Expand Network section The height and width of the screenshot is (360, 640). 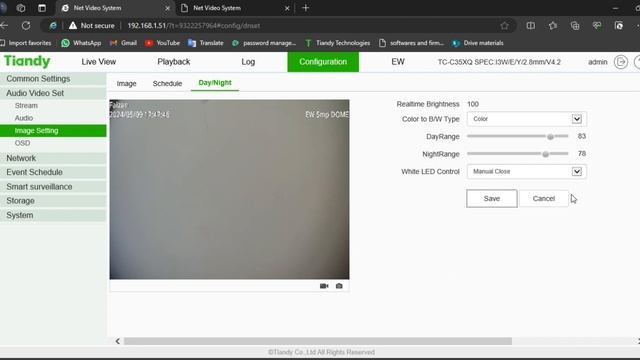(x=53, y=158)
